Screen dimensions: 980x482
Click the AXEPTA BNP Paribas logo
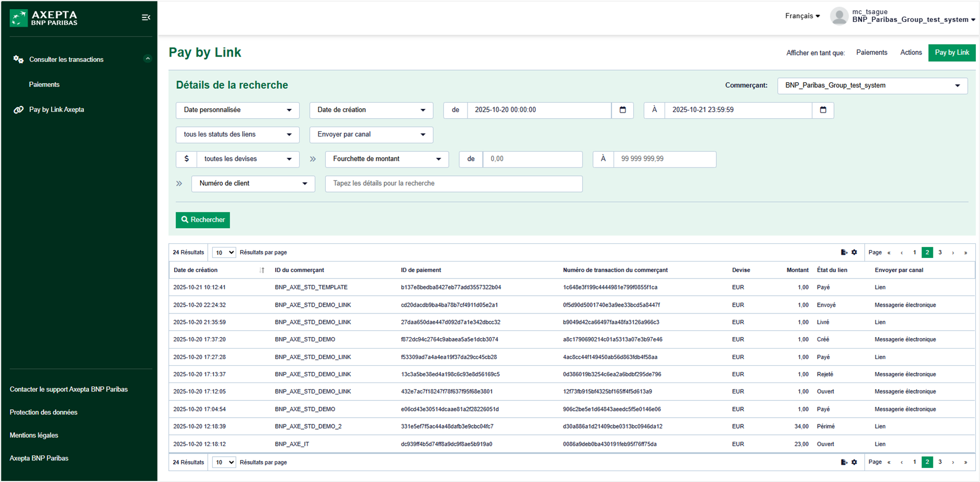[44, 18]
